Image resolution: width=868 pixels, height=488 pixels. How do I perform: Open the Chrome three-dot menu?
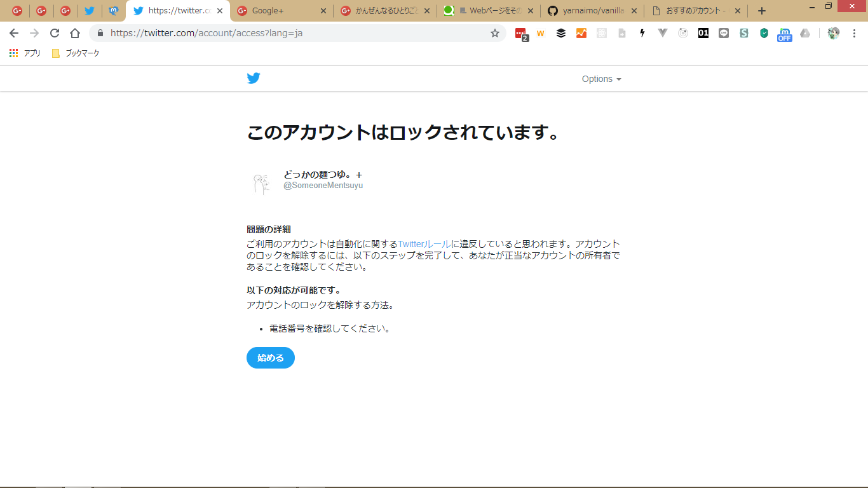click(854, 33)
